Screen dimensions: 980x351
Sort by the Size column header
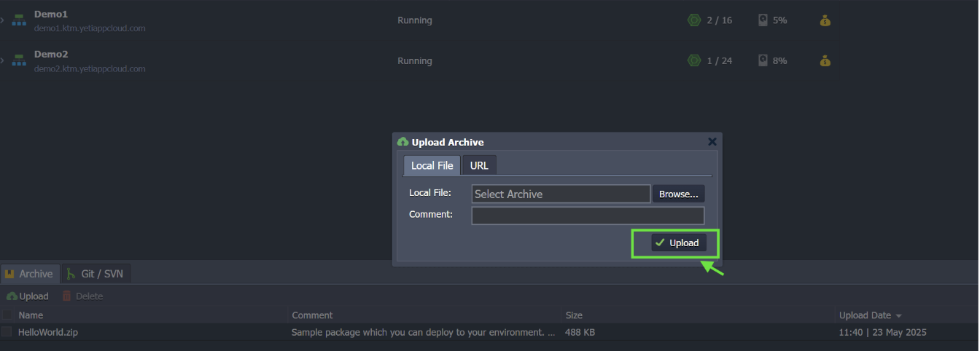point(574,315)
